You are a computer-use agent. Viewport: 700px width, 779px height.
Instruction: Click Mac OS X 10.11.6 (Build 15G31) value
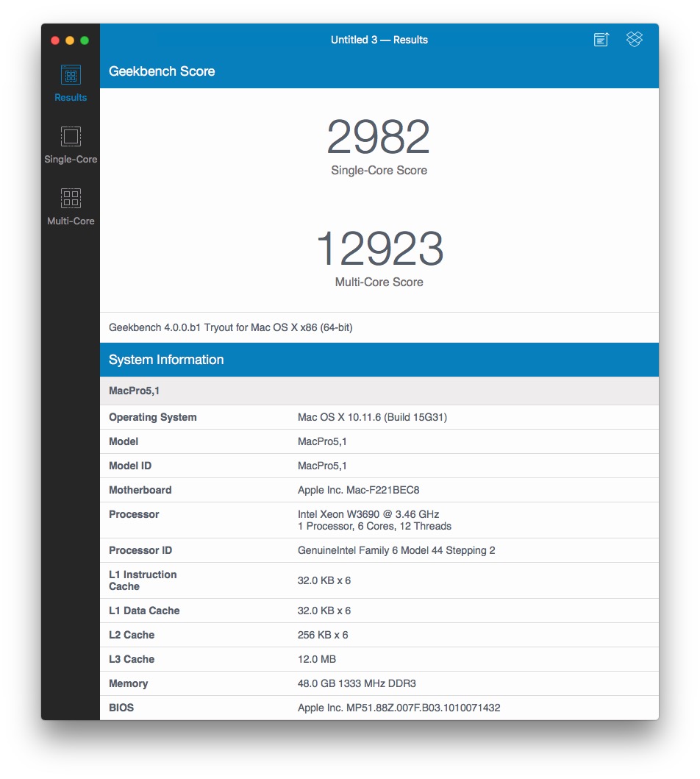point(372,417)
